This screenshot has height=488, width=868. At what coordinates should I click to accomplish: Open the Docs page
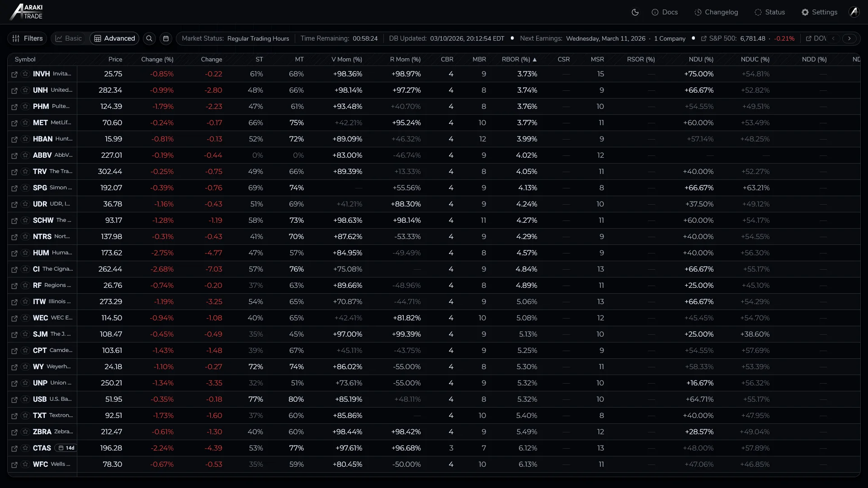coord(665,12)
